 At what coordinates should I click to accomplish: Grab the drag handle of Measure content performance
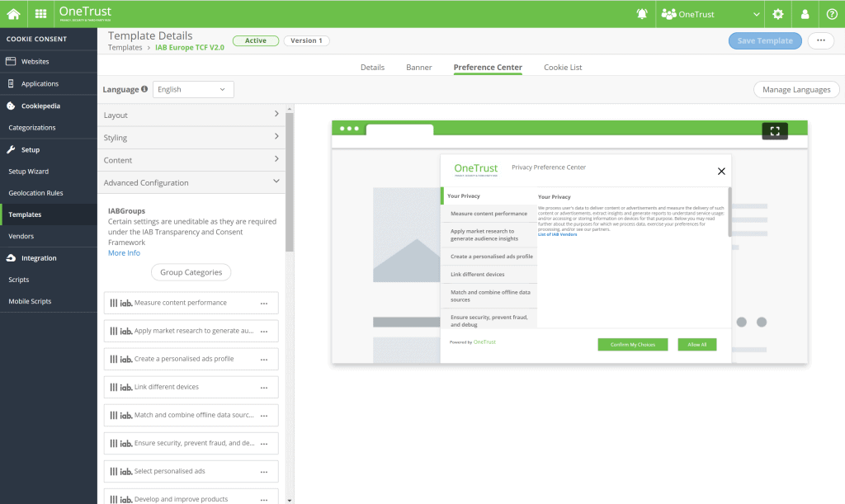114,304
